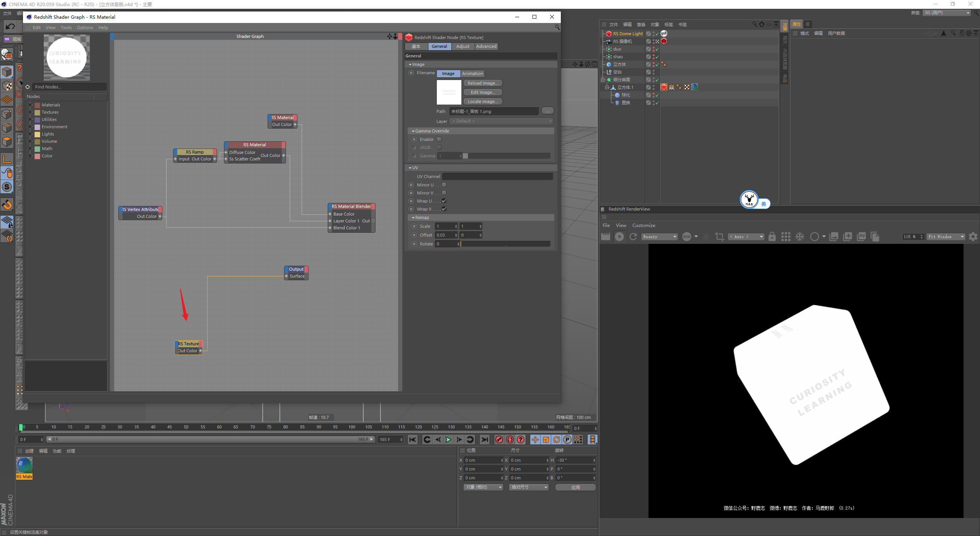980x536 pixels.
Task: Lock the RenderView camera
Action: tap(772, 237)
